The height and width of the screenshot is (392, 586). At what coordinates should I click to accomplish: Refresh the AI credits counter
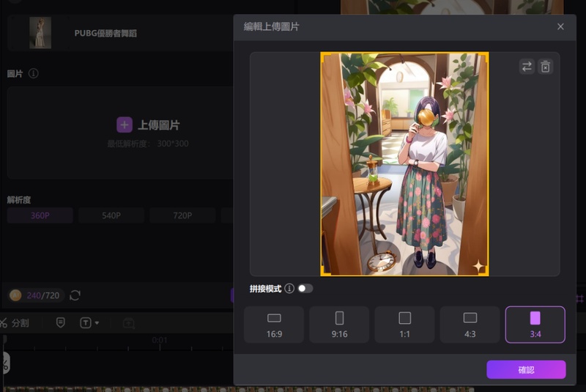[x=75, y=295]
